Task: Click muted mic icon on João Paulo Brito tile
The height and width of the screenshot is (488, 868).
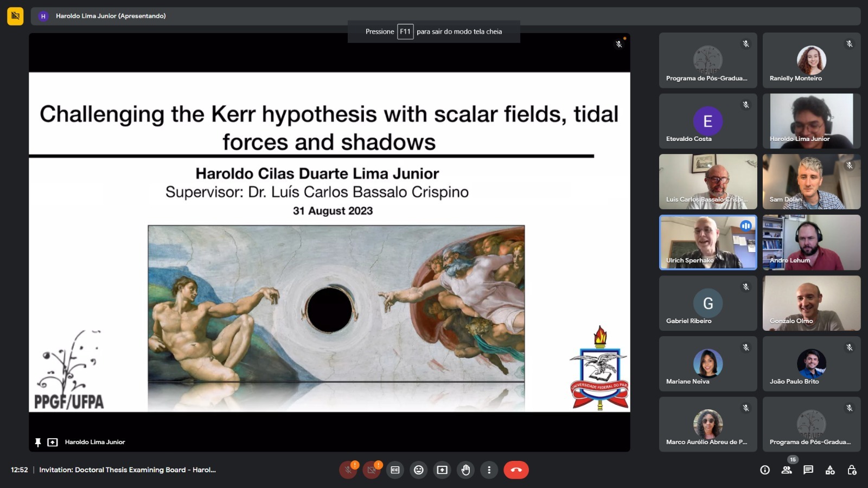Action: click(x=850, y=348)
